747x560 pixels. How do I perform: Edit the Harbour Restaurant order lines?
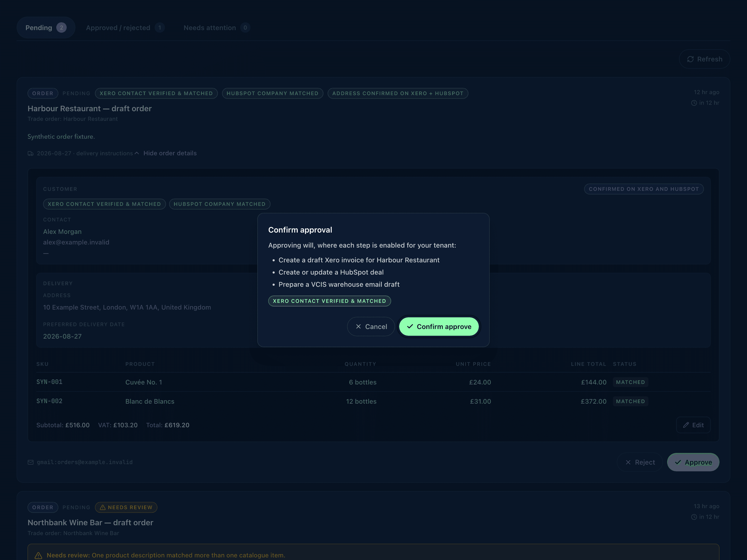(x=693, y=425)
